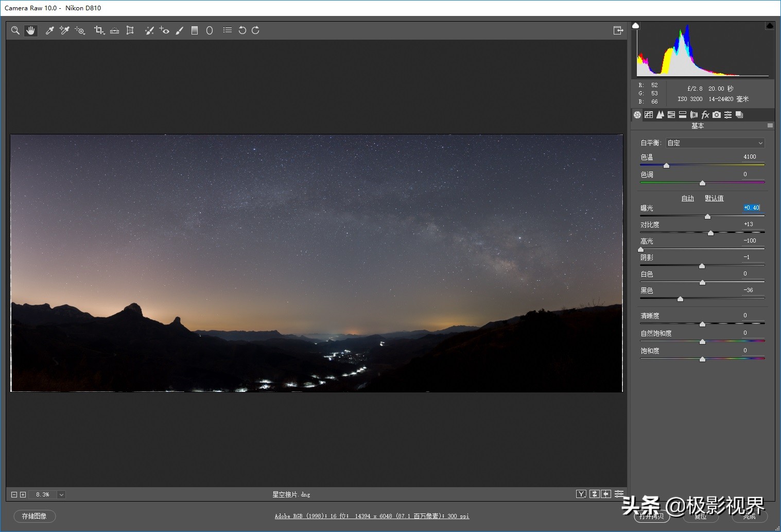Select the Zoom tool in toolbar
Viewport: 781px width, 532px height.
pyautogui.click(x=15, y=30)
